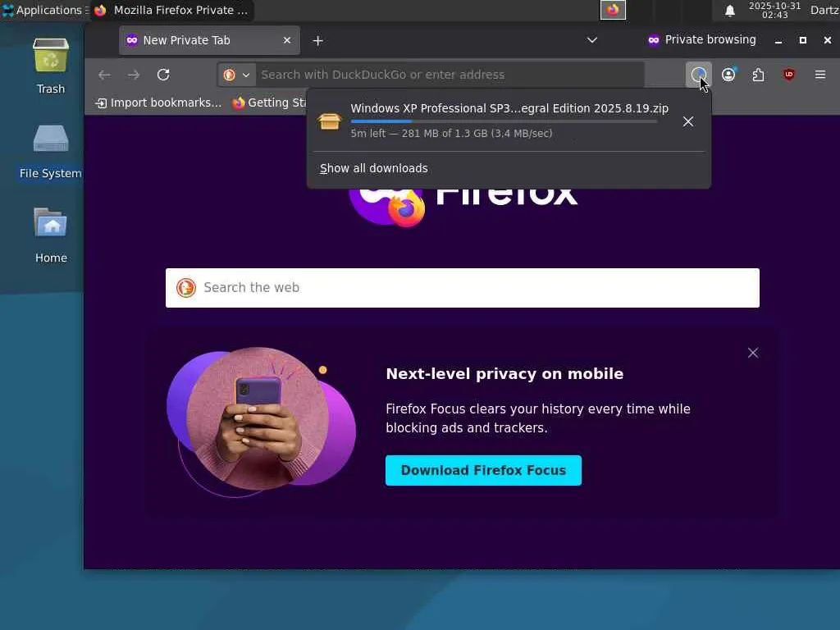Open the Trash desktop icon

coord(51,66)
